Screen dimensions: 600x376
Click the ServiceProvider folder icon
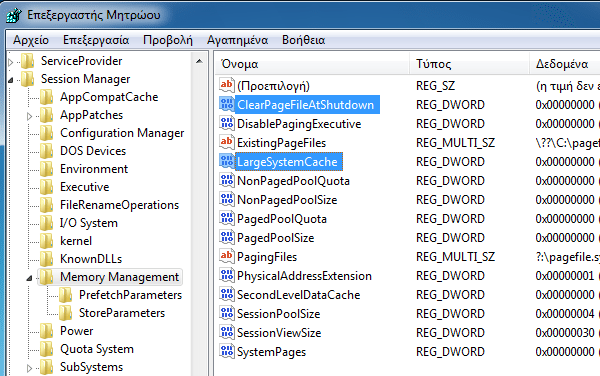(28, 61)
